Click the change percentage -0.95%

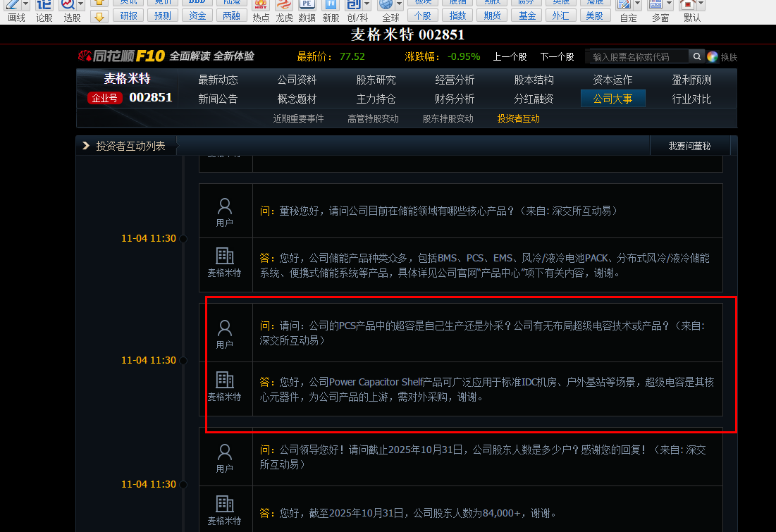(463, 56)
